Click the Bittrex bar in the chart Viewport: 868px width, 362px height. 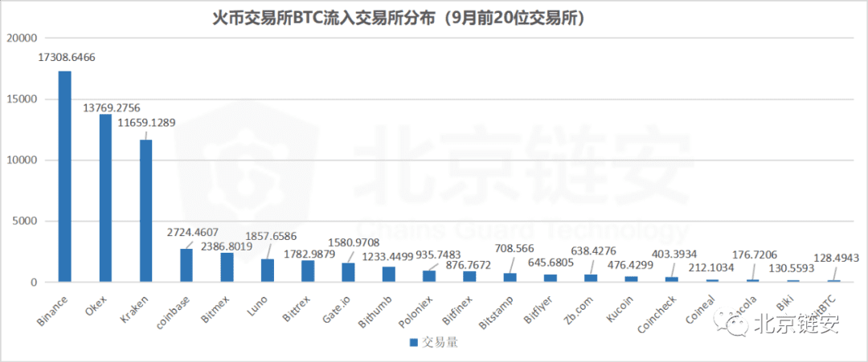[308, 271]
